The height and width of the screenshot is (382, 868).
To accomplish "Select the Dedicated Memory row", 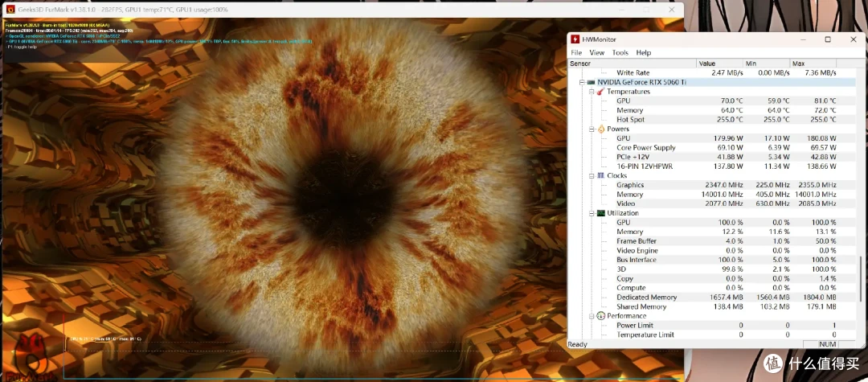I will pyautogui.click(x=713, y=298).
